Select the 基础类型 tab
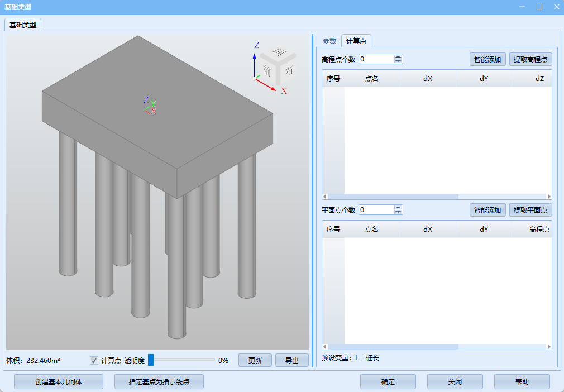The width and height of the screenshot is (564, 392). pos(23,25)
